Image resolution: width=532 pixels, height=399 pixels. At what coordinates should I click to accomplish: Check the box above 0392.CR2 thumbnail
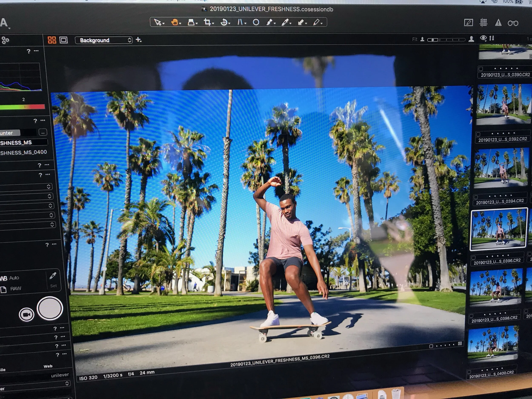coord(478,134)
